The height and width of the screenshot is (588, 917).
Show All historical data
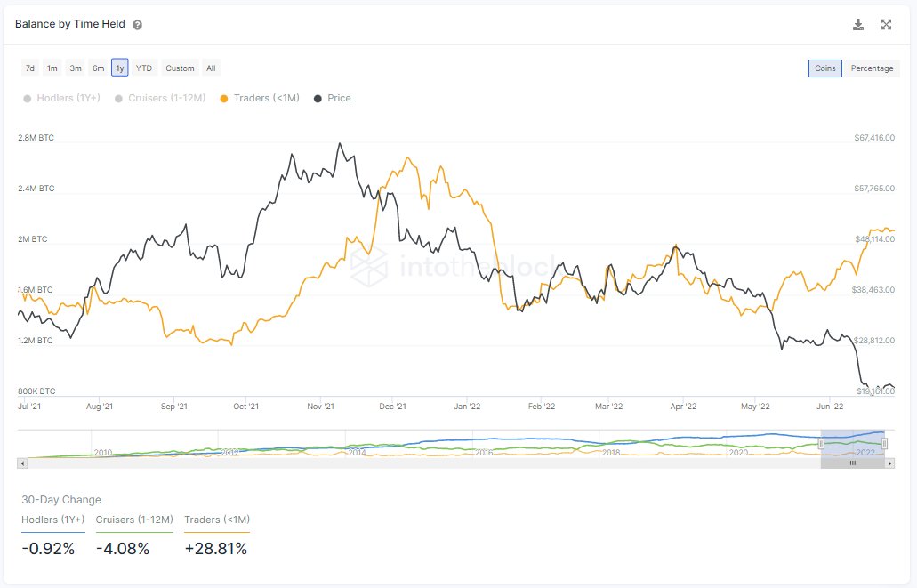coord(211,68)
